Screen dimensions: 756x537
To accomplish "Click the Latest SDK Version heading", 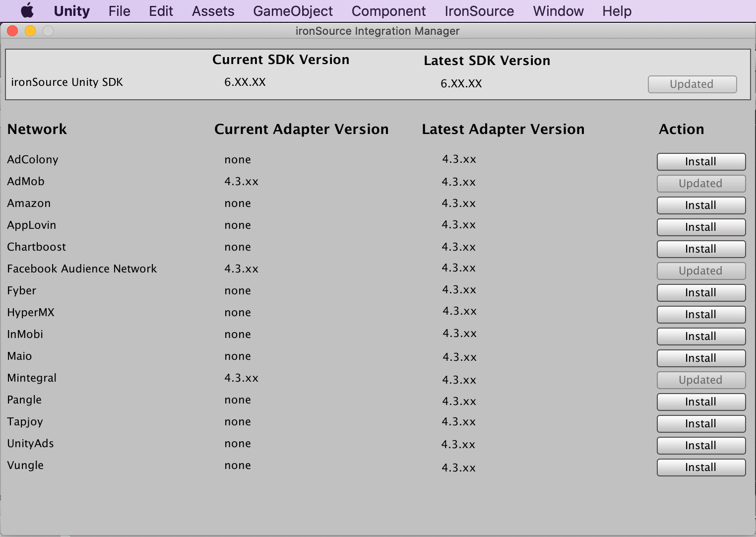I will coord(487,61).
